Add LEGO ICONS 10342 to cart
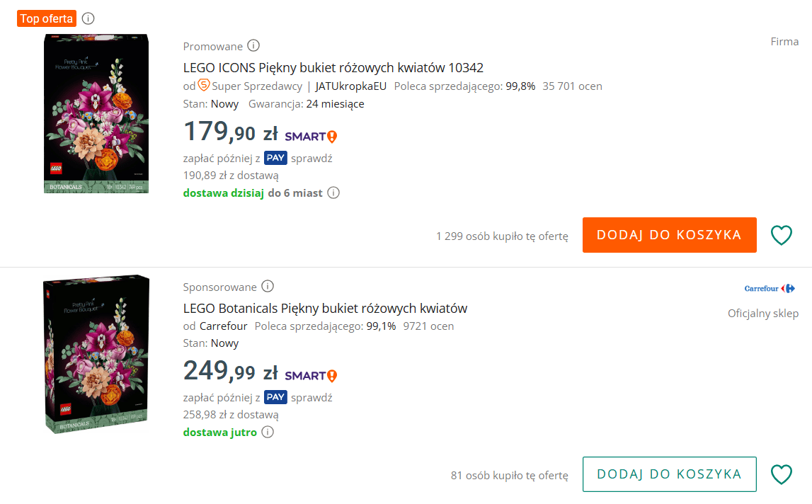This screenshot has height=504, width=812. pos(669,235)
